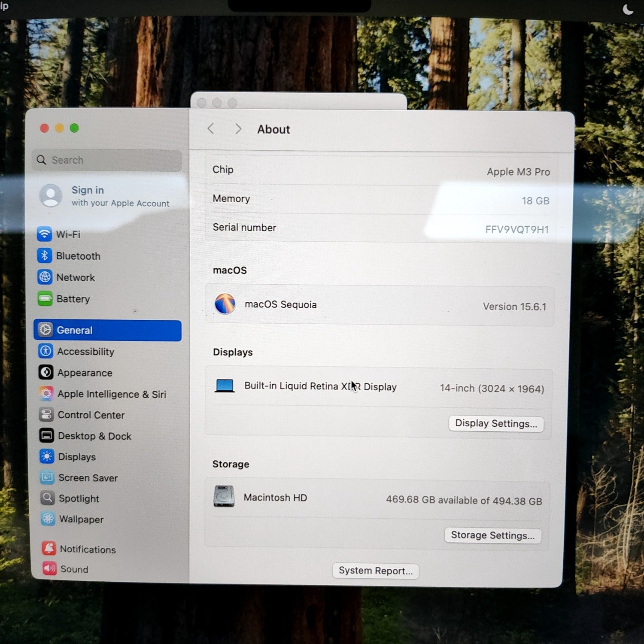This screenshot has width=644, height=644.
Task: Go to Notifications settings
Action: coord(88,549)
